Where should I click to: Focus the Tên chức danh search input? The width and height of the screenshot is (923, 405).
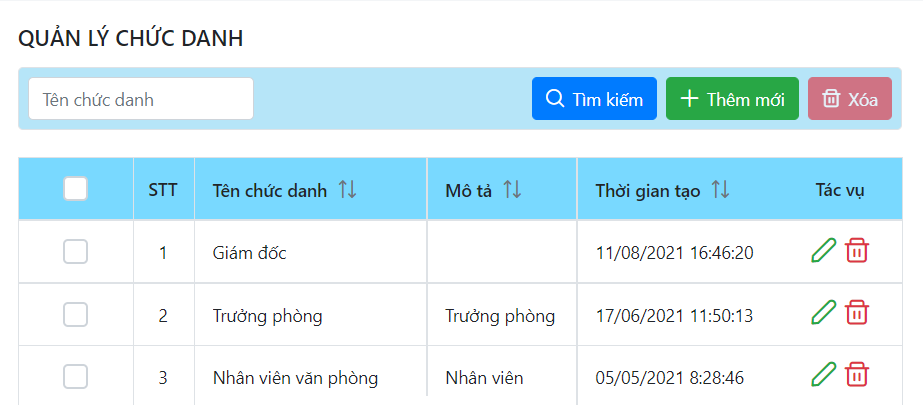pos(141,99)
